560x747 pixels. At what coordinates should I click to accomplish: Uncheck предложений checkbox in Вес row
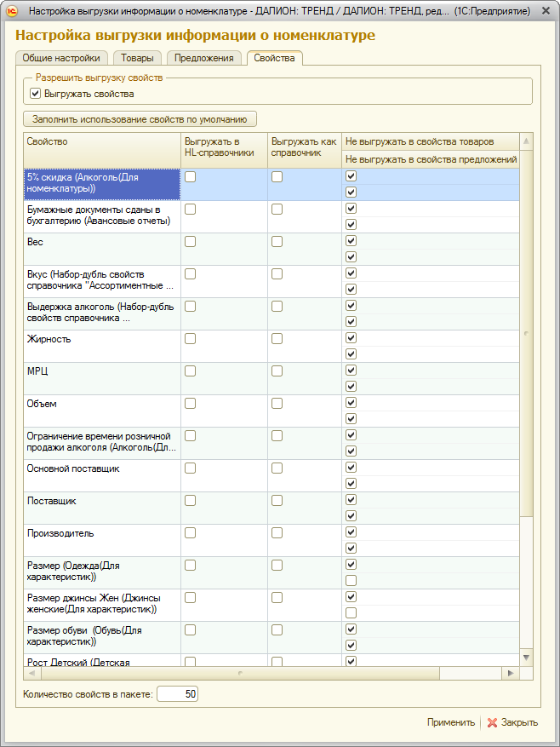[351, 256]
